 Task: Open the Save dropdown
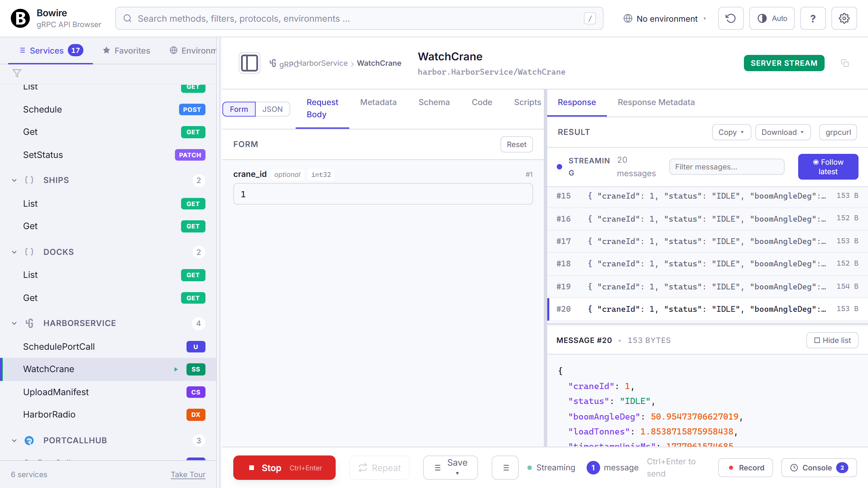[451, 468]
